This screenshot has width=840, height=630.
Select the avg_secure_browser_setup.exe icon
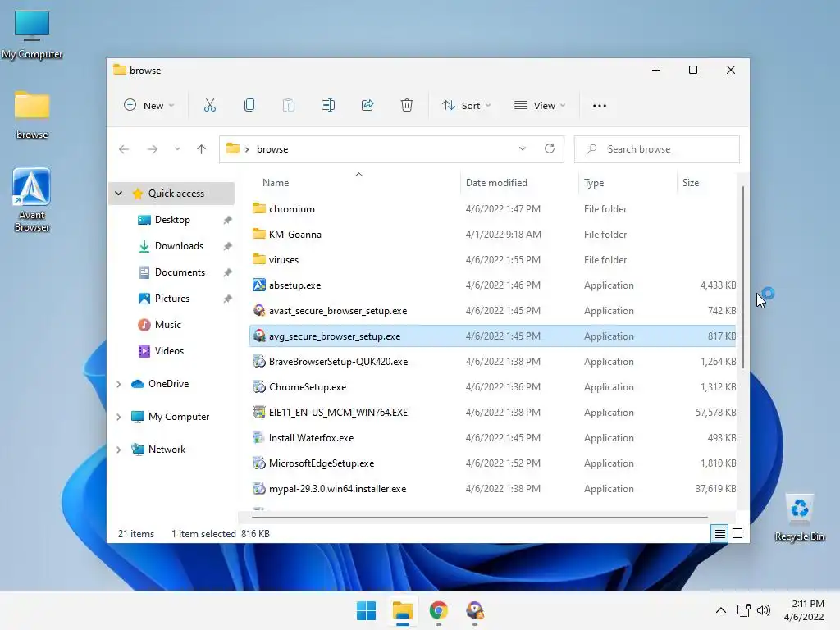tap(259, 336)
